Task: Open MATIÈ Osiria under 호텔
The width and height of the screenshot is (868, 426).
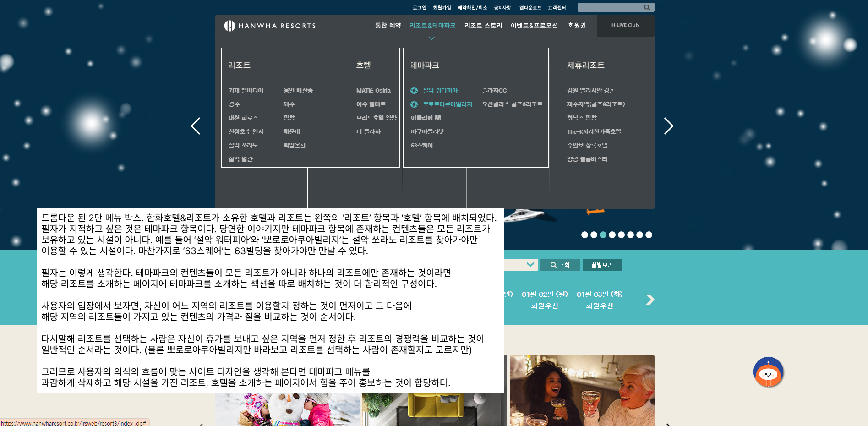Action: pos(374,90)
